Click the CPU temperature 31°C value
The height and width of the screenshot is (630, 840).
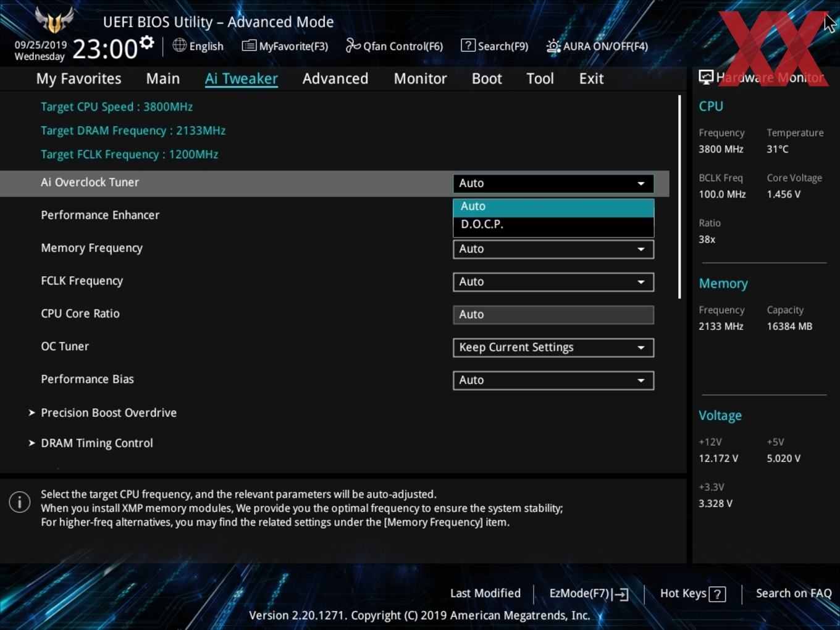(x=778, y=149)
